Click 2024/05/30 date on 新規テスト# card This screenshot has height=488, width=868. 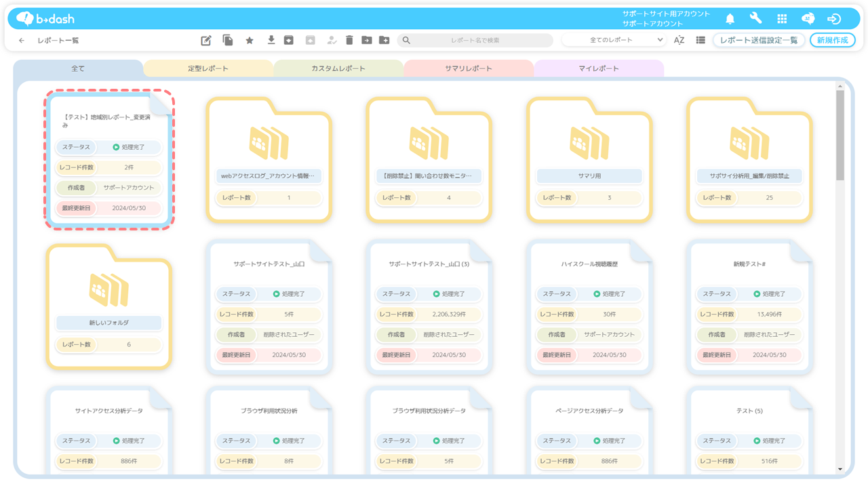(769, 355)
